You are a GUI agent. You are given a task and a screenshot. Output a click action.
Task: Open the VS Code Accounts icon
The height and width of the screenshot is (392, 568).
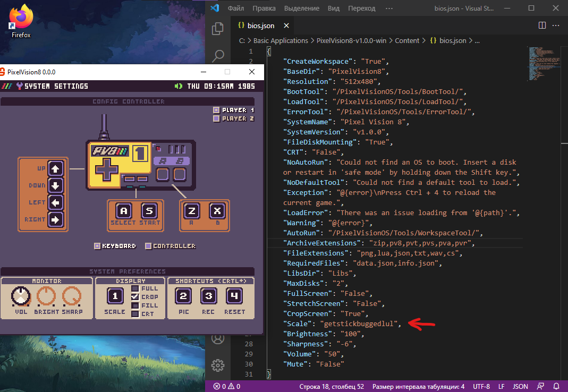(218, 339)
